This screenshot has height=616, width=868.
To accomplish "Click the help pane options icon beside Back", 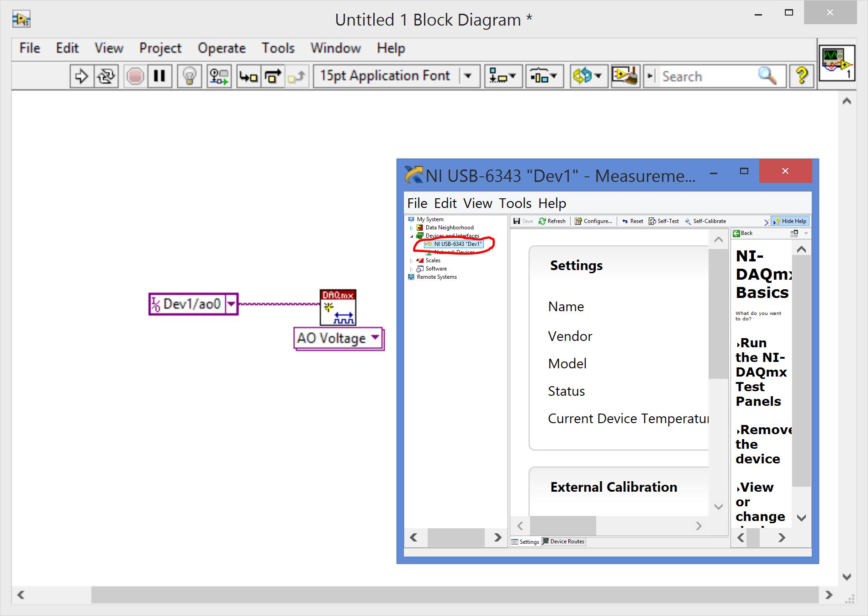I will [794, 234].
